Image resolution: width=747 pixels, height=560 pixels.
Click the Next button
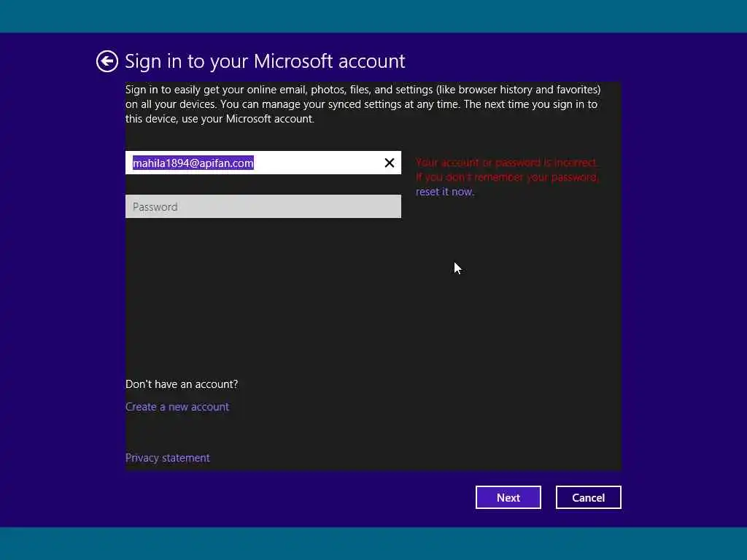click(x=508, y=497)
